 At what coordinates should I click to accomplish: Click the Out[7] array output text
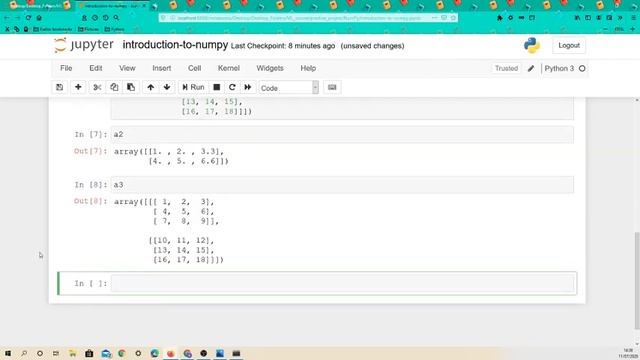171,156
